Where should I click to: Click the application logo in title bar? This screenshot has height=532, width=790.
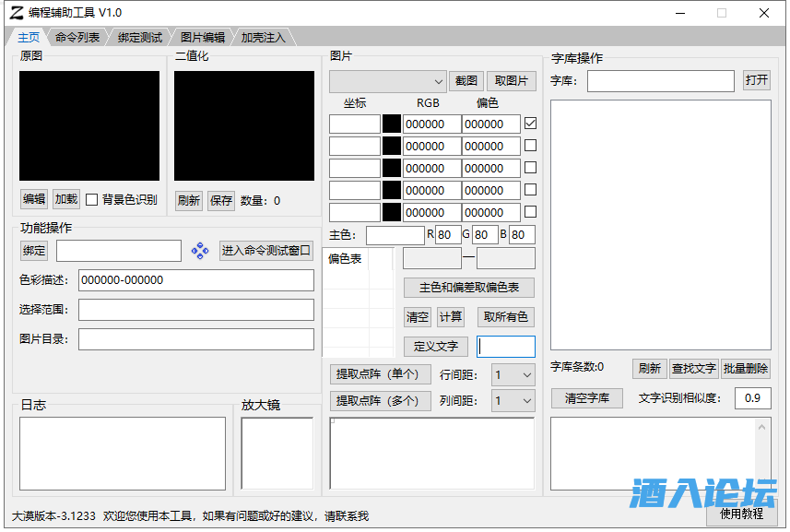(16, 13)
